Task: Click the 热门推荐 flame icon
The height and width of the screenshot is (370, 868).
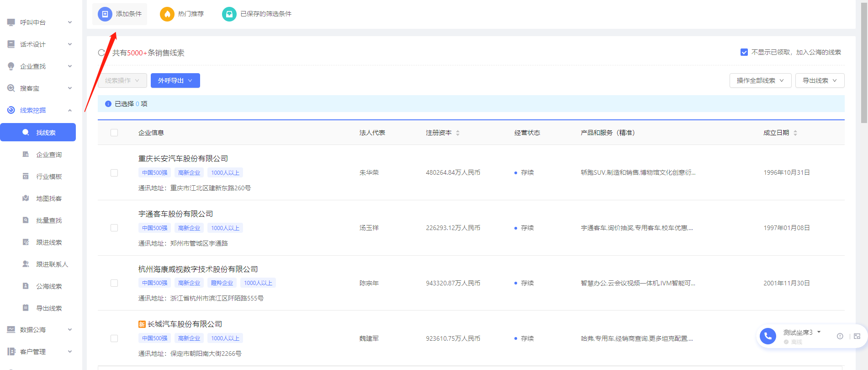Action: tap(167, 14)
